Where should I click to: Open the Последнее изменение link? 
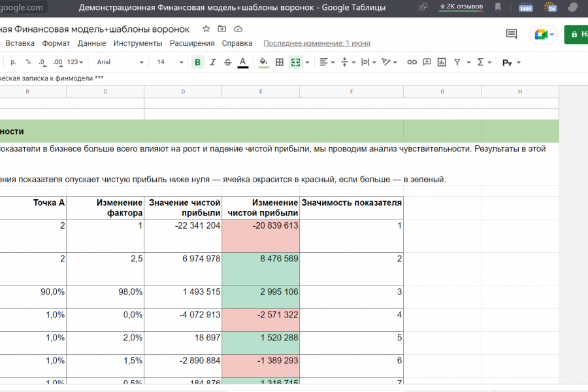(x=316, y=43)
